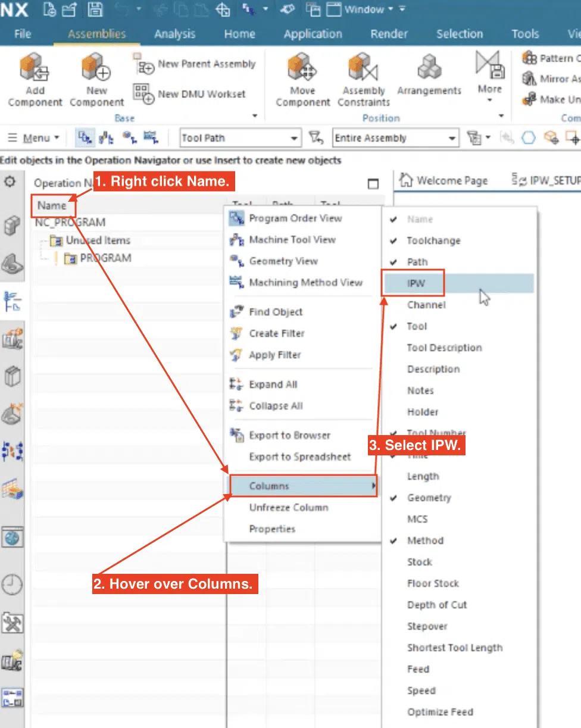Image resolution: width=581 pixels, height=728 pixels.
Task: Open Properties from the context menu
Action: (x=302, y=529)
